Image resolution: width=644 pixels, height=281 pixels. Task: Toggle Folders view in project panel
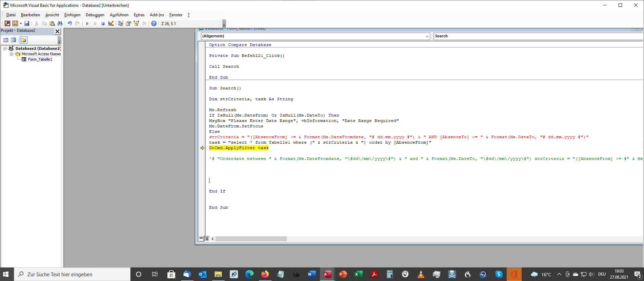click(23, 40)
